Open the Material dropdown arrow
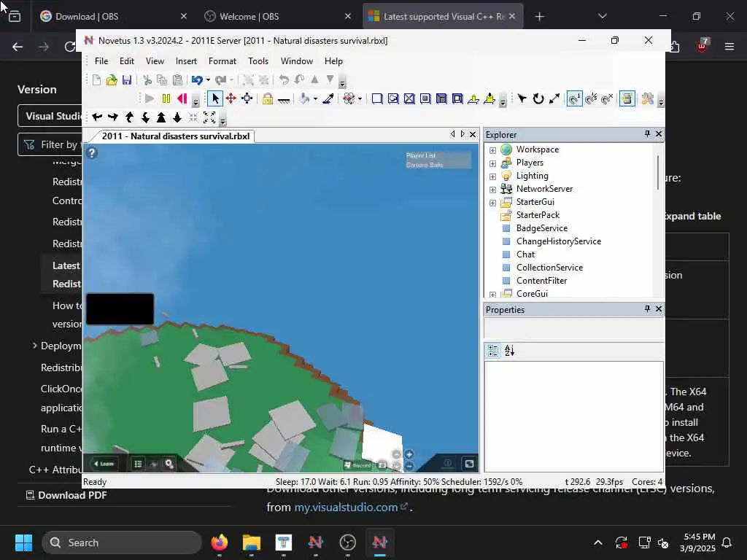747x560 pixels. 360,98
